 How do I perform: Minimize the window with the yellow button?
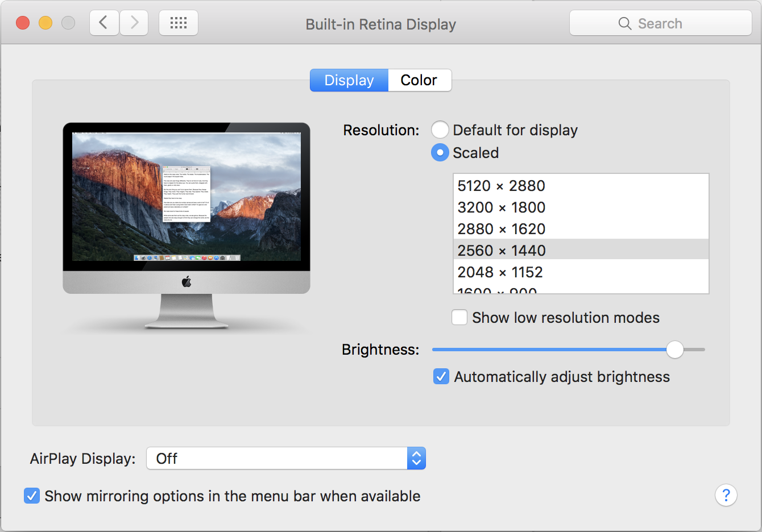pyautogui.click(x=45, y=23)
